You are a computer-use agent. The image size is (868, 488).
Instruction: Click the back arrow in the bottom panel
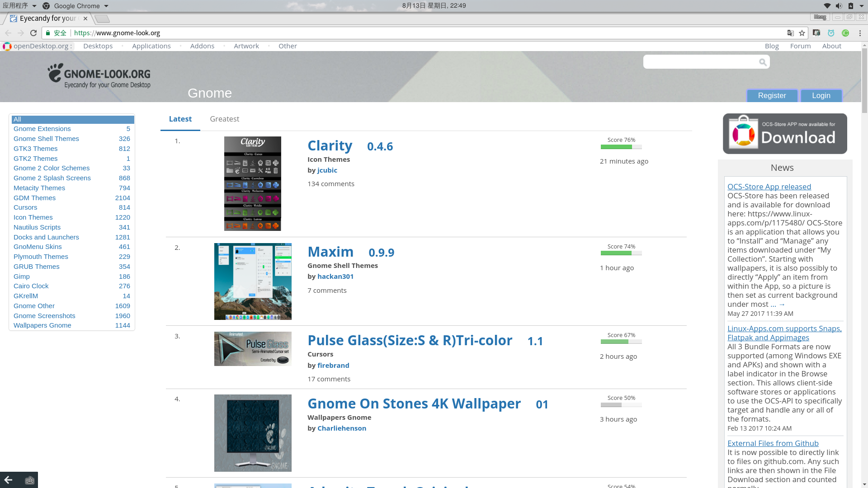click(8, 480)
